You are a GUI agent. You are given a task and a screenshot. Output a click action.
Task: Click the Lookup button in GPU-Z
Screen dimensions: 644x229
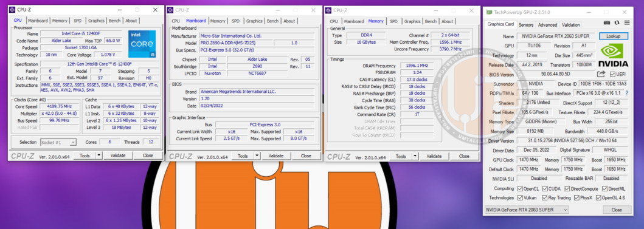click(x=613, y=36)
